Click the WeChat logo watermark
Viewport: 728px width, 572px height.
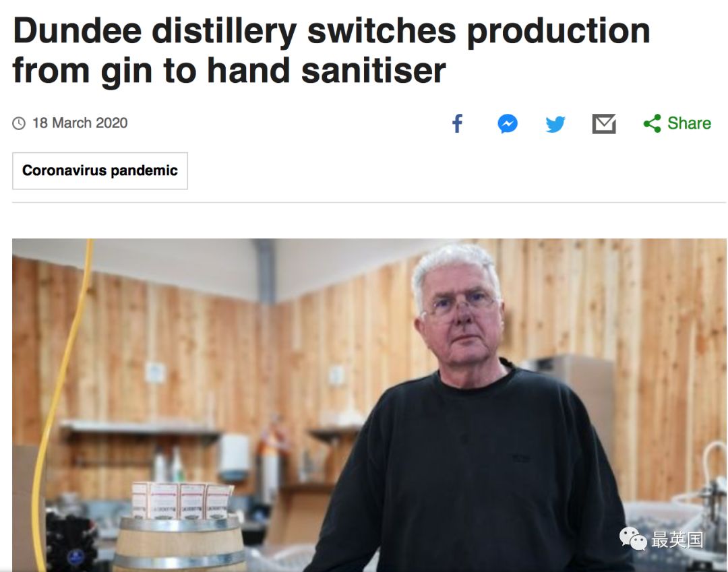coord(633,538)
